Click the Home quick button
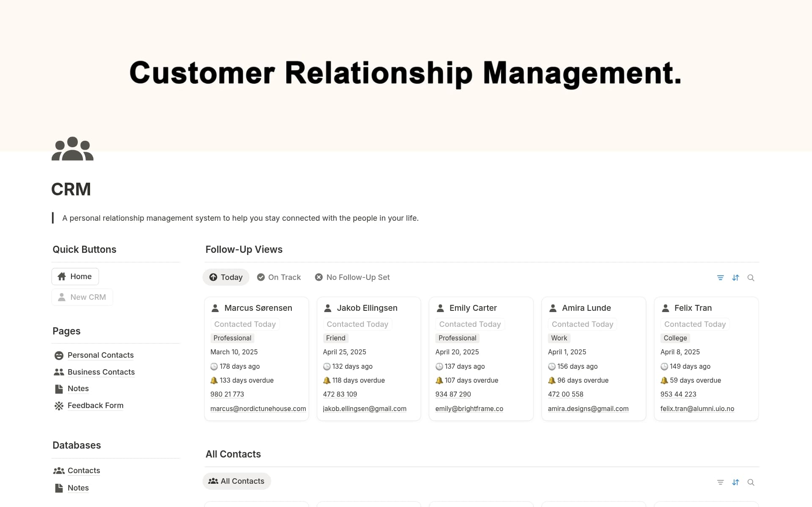 point(75,276)
